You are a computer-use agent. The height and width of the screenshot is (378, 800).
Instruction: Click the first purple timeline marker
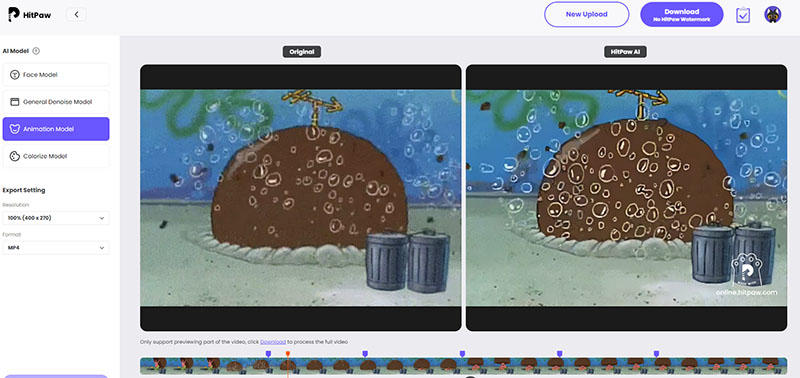tap(268, 354)
